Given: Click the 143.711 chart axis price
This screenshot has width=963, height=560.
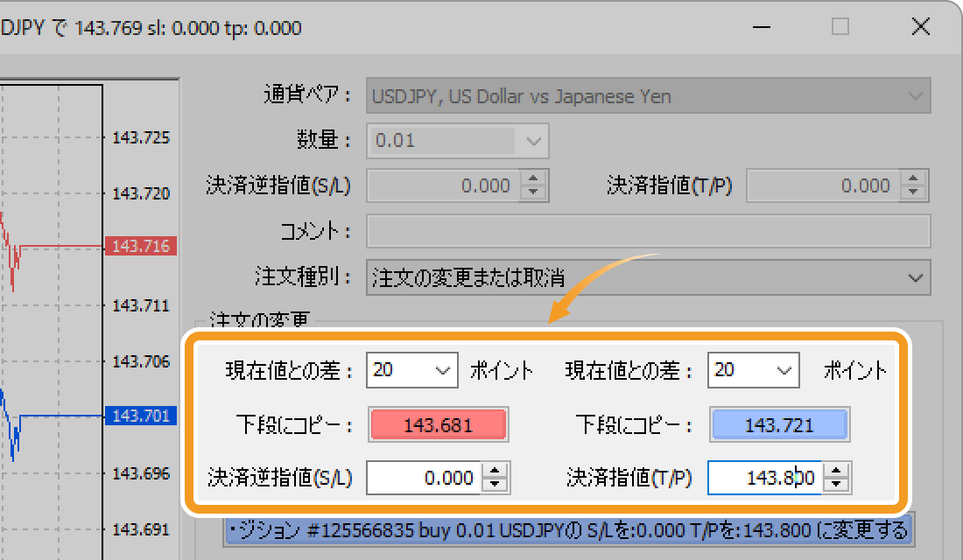Looking at the screenshot, I should [141, 305].
